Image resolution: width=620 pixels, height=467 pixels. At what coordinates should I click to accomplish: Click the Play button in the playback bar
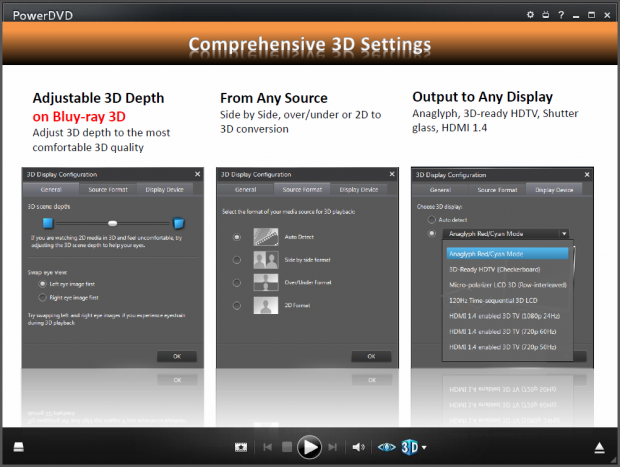(310, 447)
